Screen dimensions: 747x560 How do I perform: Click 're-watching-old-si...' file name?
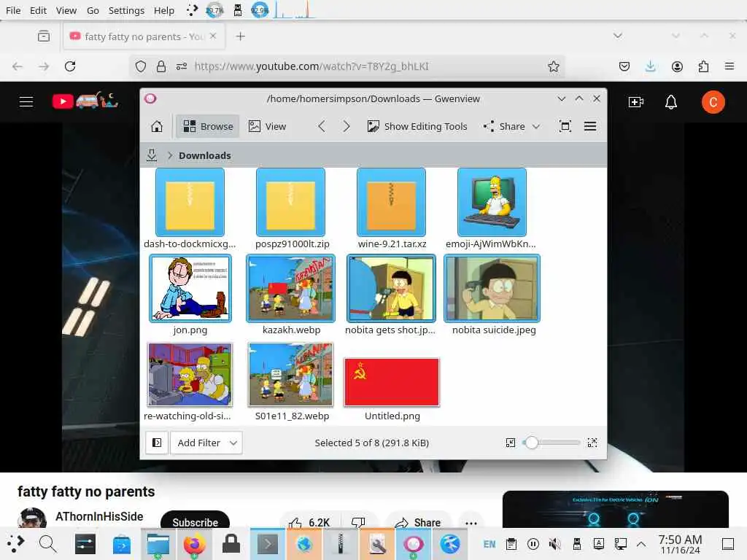tap(187, 416)
